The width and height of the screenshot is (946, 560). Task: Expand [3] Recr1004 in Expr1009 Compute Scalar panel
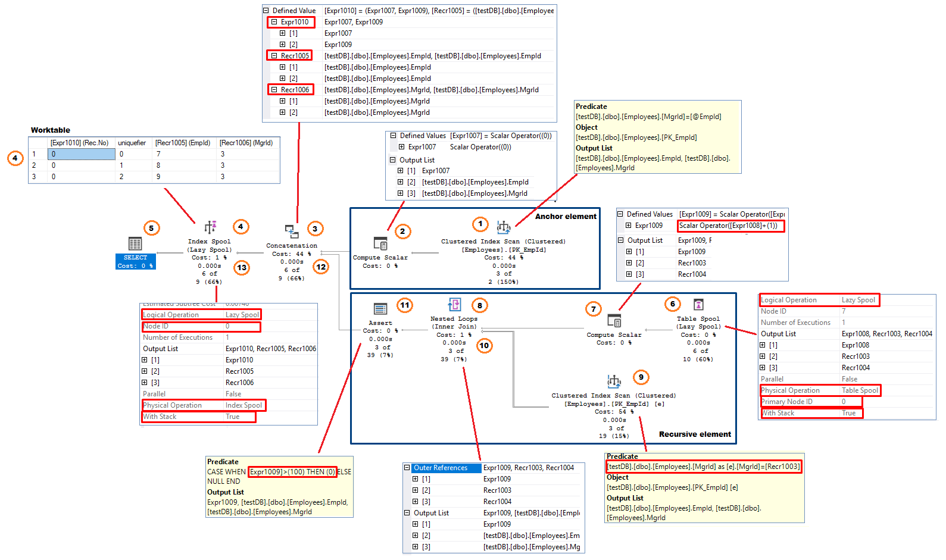629,274
